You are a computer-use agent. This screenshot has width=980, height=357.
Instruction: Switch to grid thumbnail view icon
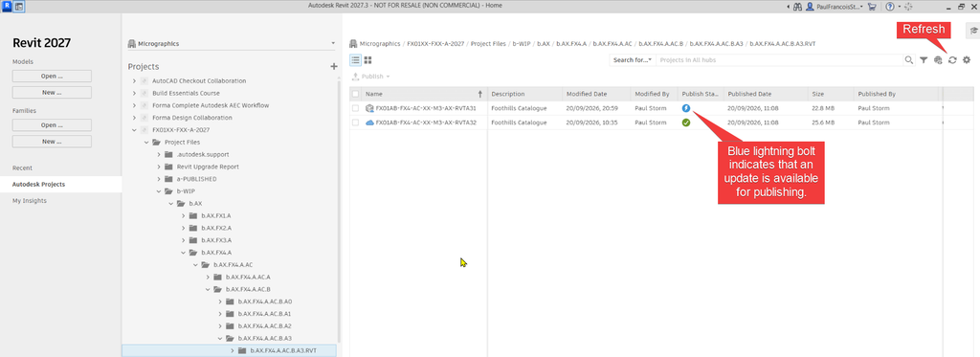[368, 60]
